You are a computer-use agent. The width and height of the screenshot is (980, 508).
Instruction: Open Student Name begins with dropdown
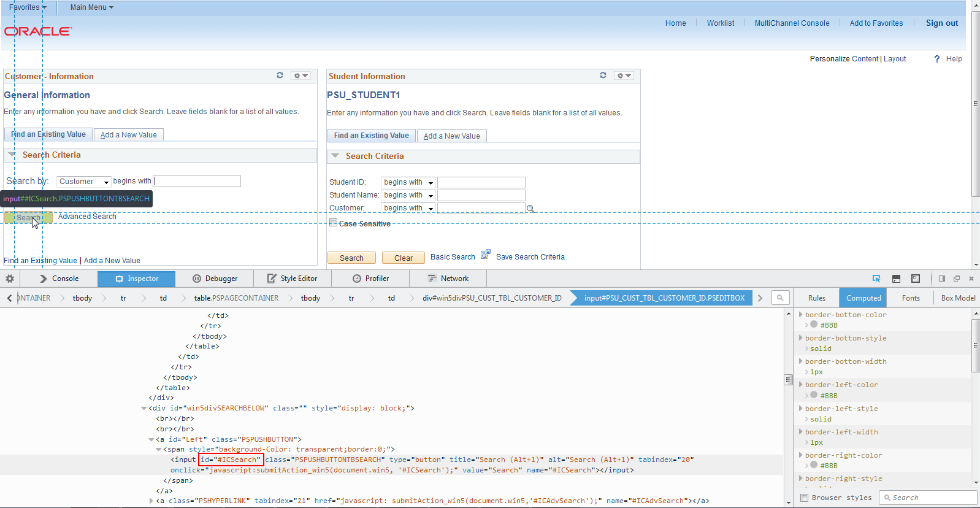(x=408, y=195)
